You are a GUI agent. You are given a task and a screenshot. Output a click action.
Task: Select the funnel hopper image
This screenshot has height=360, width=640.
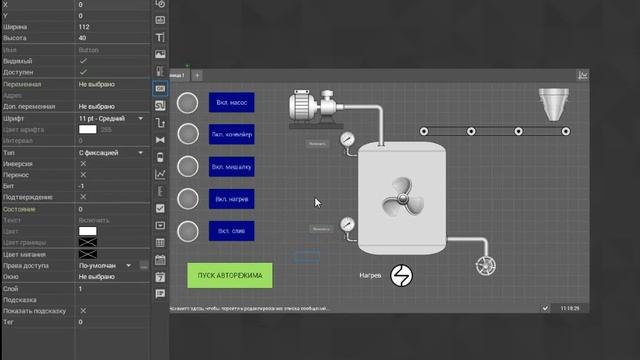point(553,104)
